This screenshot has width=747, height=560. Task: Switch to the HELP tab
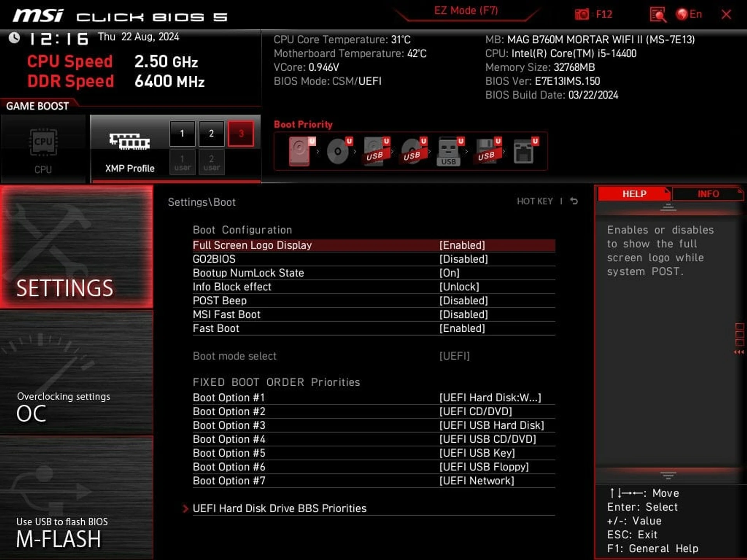coord(634,194)
